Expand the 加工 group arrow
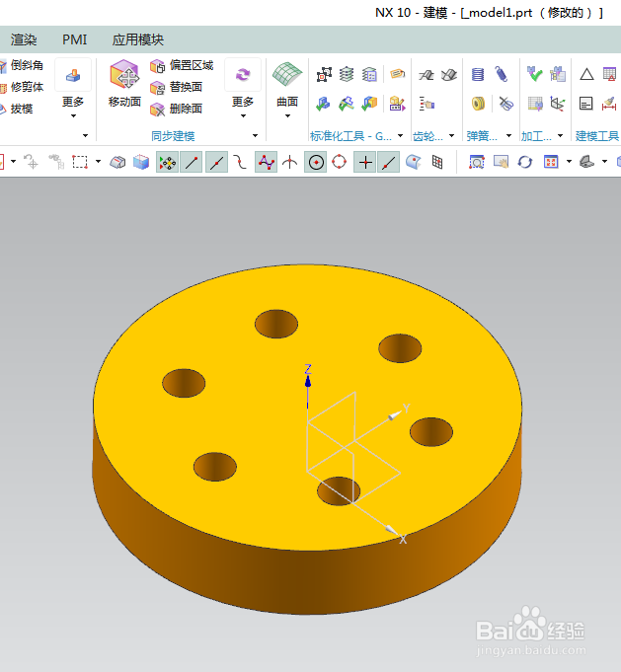Image resolution: width=621 pixels, height=672 pixels. 561,136
